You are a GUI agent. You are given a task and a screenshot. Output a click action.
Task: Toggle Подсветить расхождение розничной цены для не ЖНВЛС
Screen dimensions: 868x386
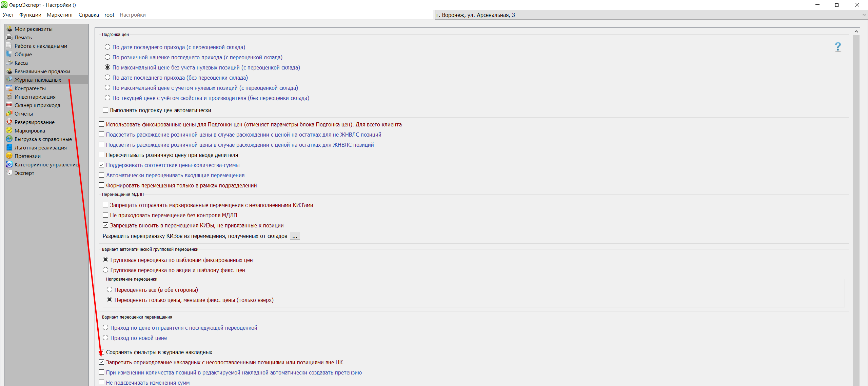[x=101, y=134]
